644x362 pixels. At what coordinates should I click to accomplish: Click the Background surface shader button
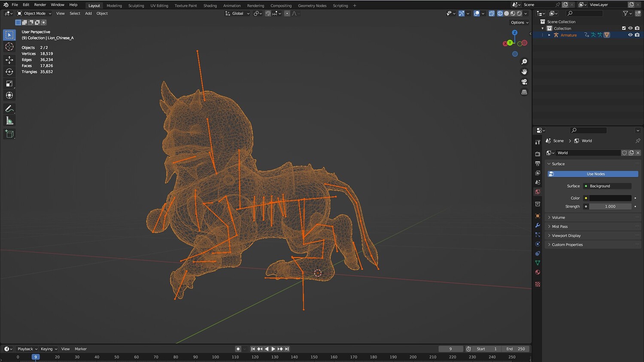click(x=608, y=186)
